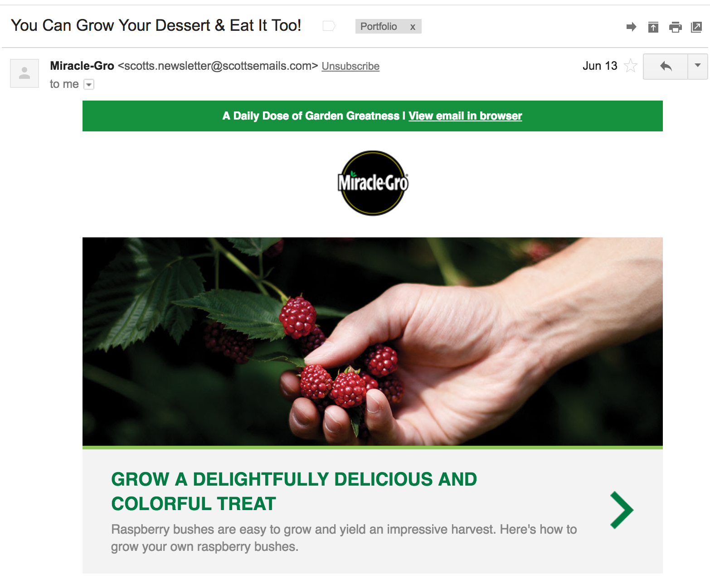Click the importance marker tag icon
The width and height of the screenshot is (710, 588).
click(329, 26)
